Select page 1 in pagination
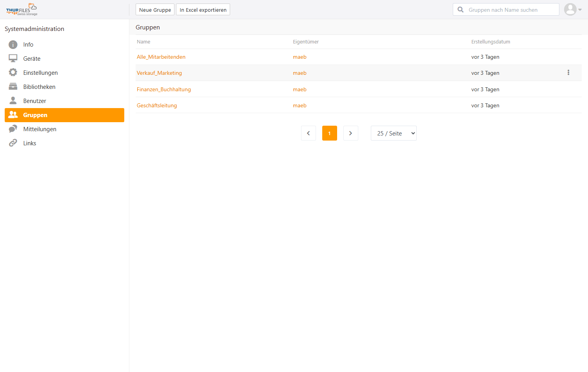 coord(330,133)
